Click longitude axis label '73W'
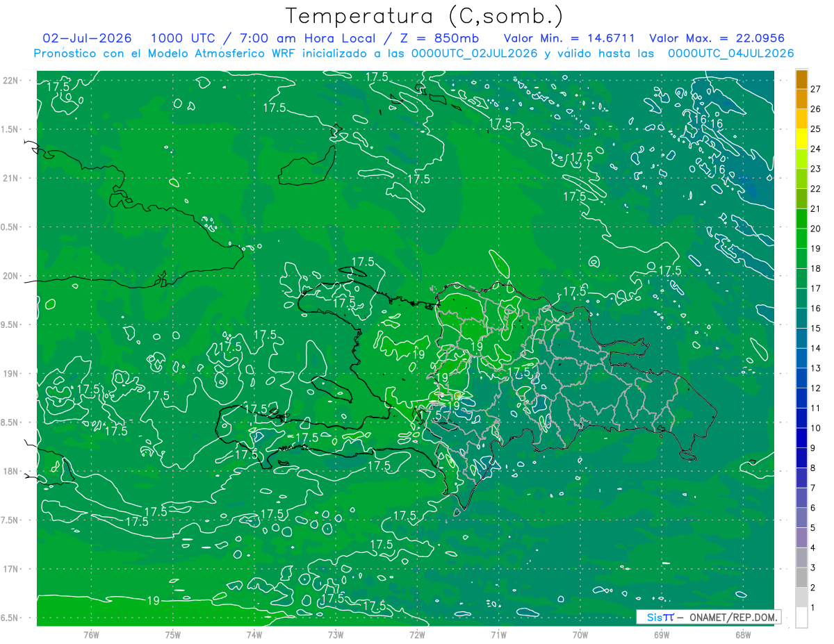This screenshot has width=834, height=644. point(336,635)
